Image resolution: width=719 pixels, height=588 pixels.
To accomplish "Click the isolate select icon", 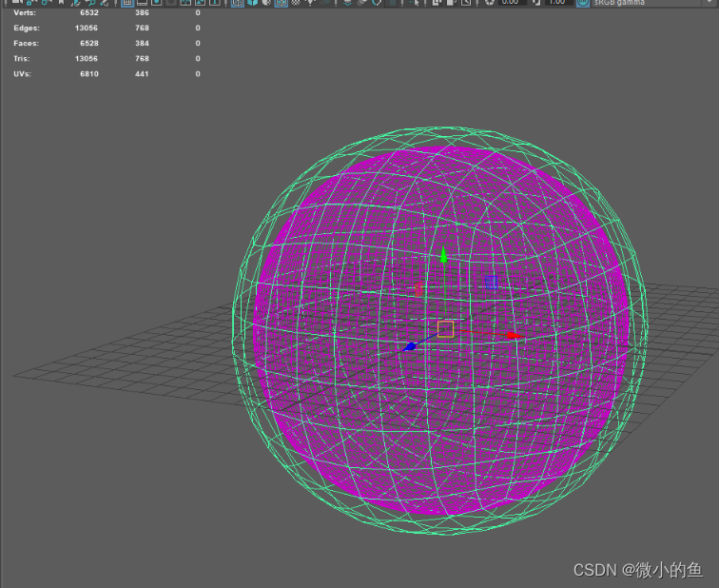I will 415,2.
